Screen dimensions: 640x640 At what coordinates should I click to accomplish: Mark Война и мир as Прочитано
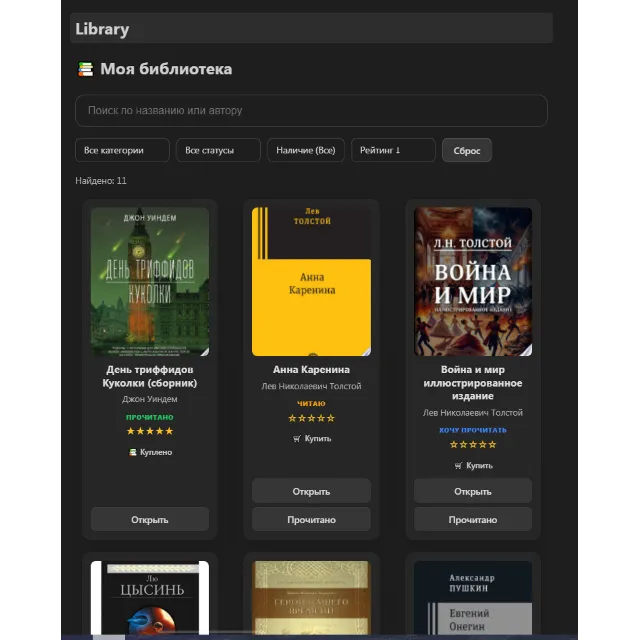(473, 520)
